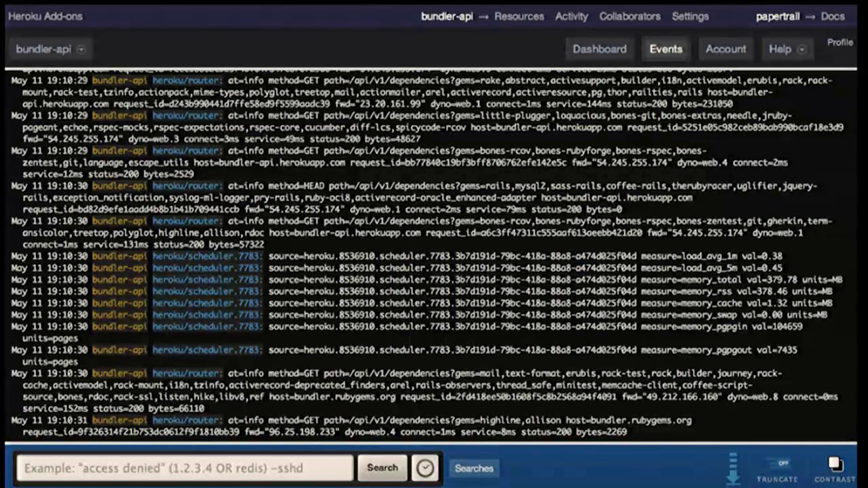868x488 pixels.
Task: Focus the log search input field
Action: (x=185, y=468)
